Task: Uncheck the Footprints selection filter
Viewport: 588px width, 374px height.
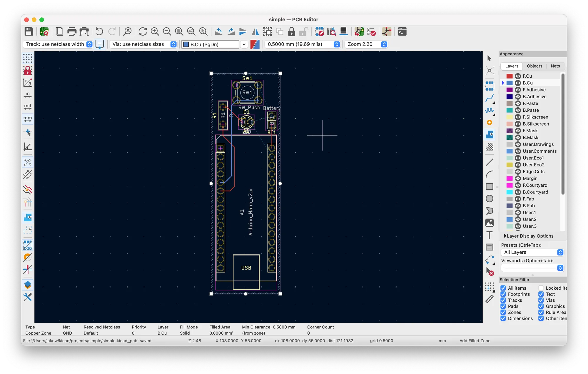Action: point(503,294)
